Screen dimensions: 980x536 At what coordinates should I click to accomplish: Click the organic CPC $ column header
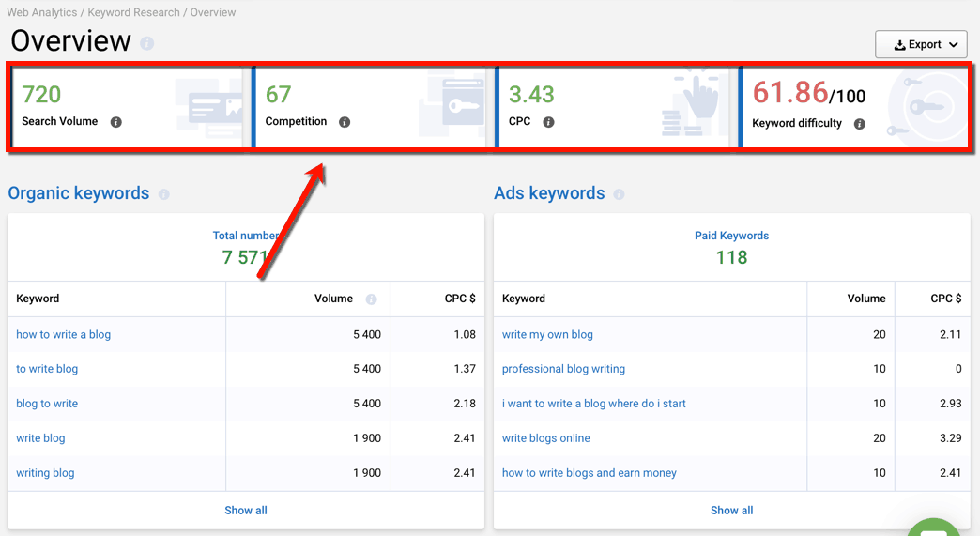460,299
